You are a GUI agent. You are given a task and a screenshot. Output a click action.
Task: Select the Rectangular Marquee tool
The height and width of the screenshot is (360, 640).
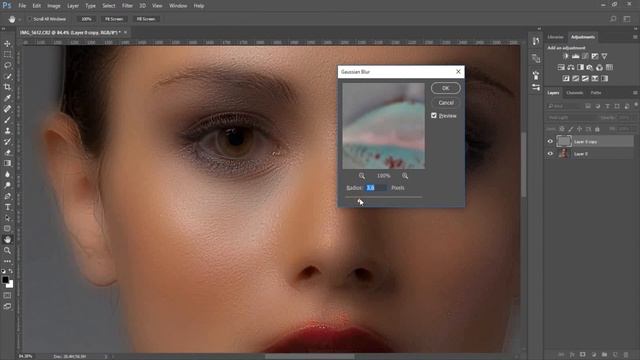tap(7, 54)
